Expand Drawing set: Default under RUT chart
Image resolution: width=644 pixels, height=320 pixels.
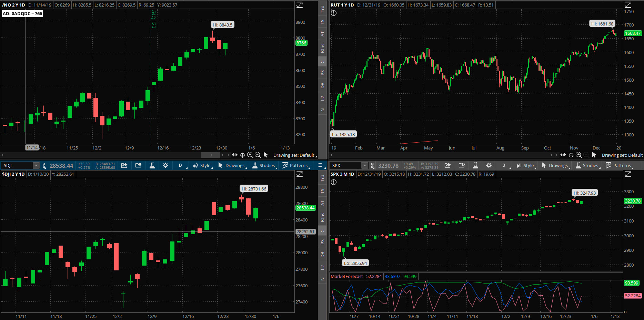coord(622,155)
